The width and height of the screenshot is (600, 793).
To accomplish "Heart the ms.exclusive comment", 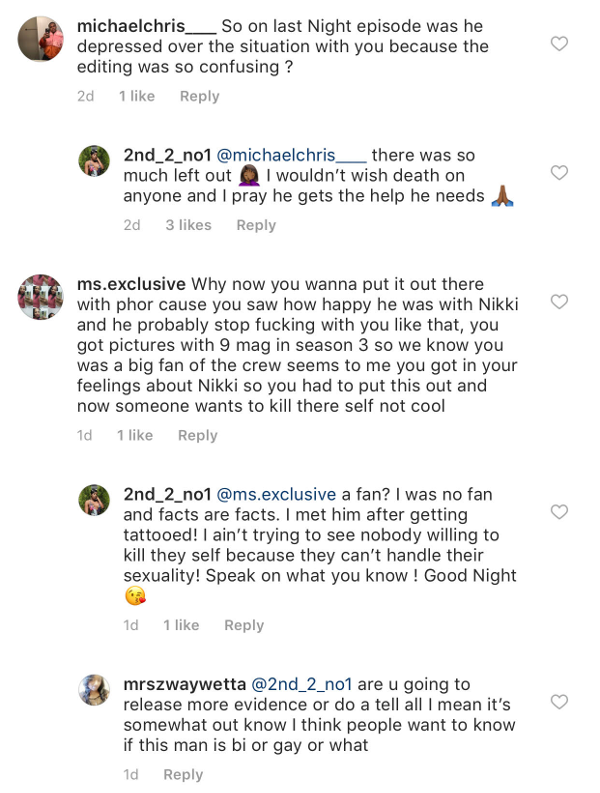I will point(560,301).
